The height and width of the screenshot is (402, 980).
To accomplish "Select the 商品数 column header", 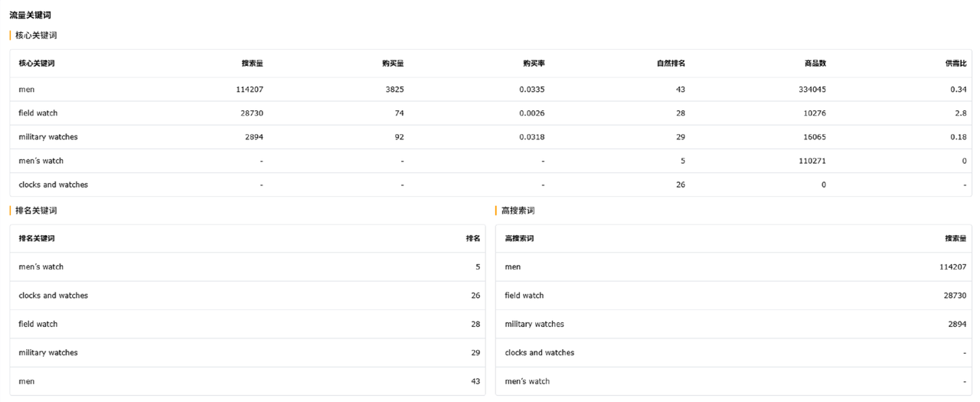I will coord(815,64).
